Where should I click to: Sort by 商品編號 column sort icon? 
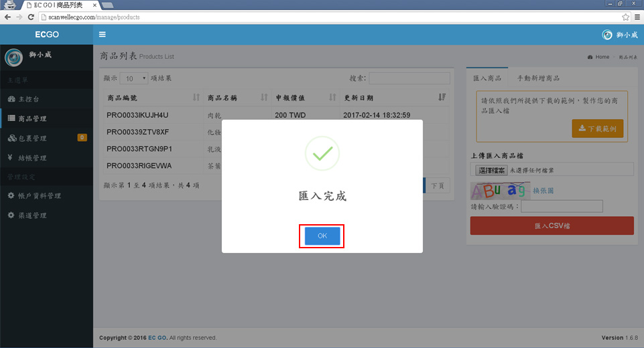[x=196, y=98]
